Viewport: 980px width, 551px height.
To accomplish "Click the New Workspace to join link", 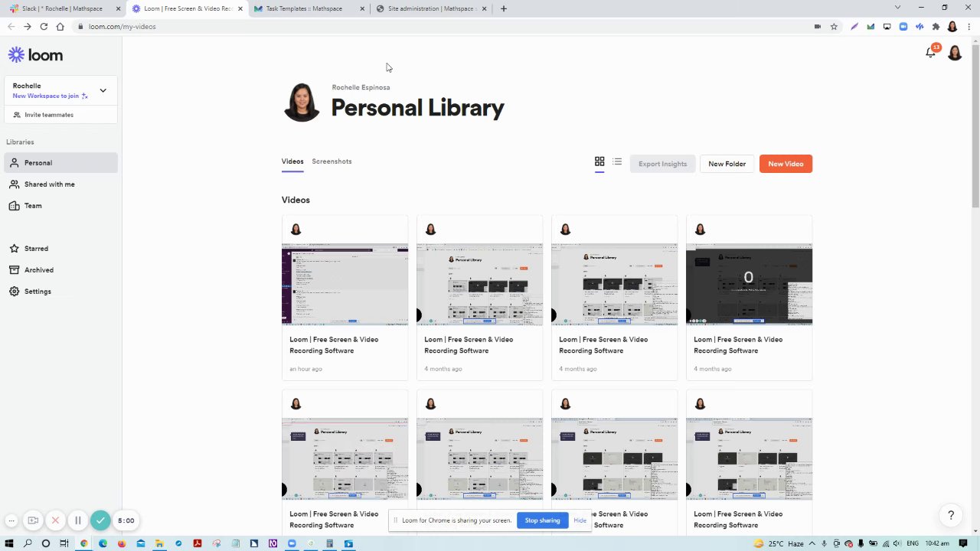I will tap(50, 96).
